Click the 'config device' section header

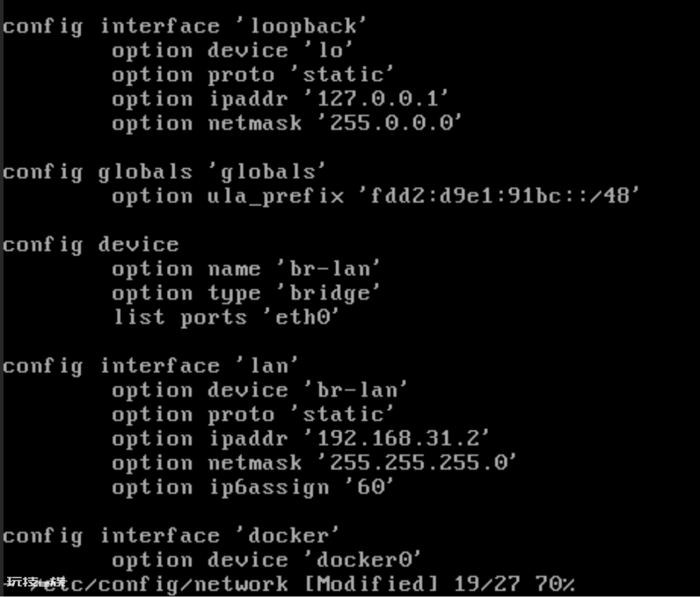(x=91, y=245)
